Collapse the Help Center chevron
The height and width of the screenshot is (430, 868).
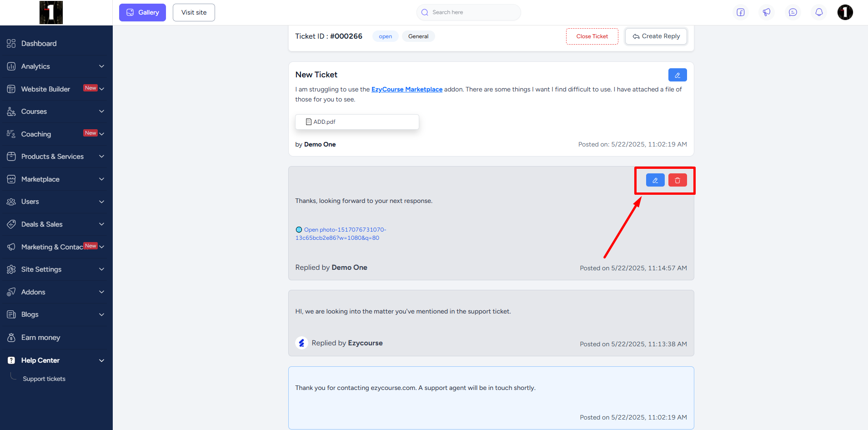tap(101, 360)
